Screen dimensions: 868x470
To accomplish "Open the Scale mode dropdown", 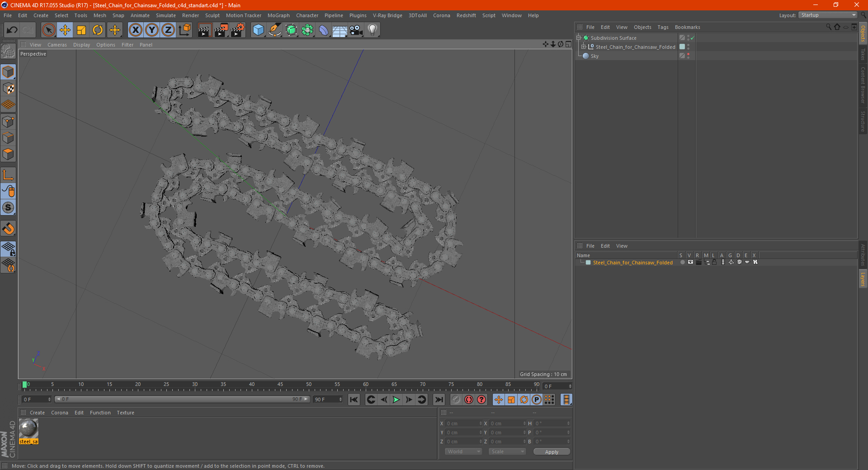I will [507, 451].
